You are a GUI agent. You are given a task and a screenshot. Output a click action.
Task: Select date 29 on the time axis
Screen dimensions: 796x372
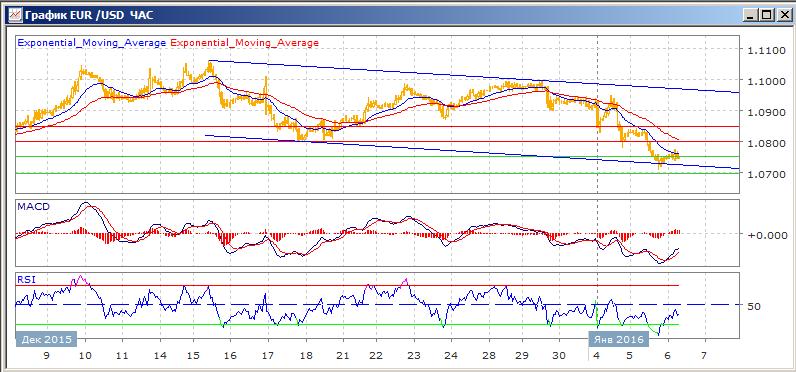pyautogui.click(x=521, y=356)
